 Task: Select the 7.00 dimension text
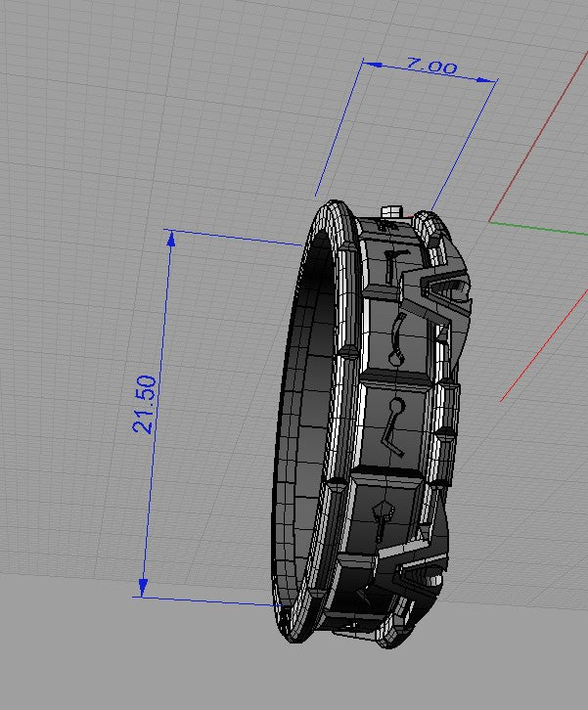click(x=431, y=66)
